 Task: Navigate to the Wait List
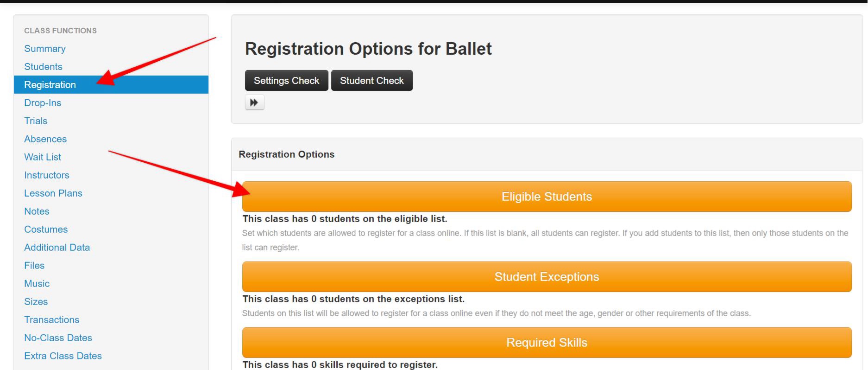[43, 157]
